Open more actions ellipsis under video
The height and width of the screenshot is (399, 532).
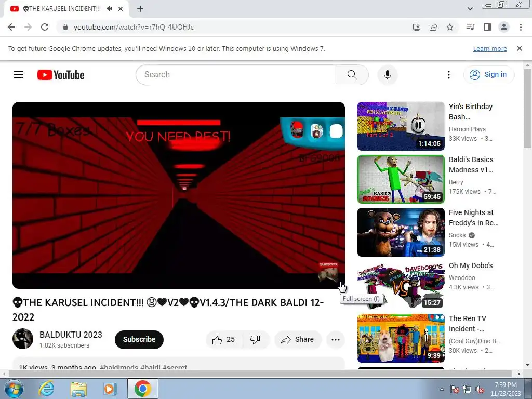pyautogui.click(x=336, y=340)
